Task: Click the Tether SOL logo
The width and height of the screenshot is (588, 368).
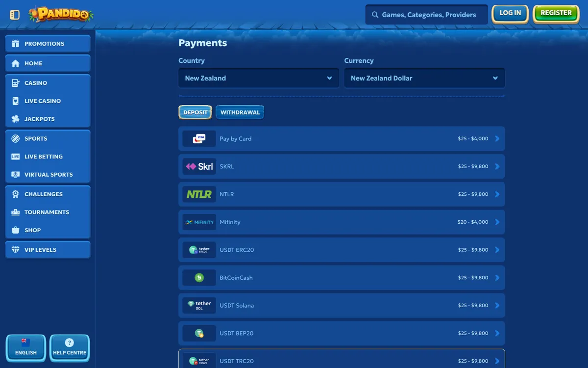Action: pyautogui.click(x=199, y=306)
